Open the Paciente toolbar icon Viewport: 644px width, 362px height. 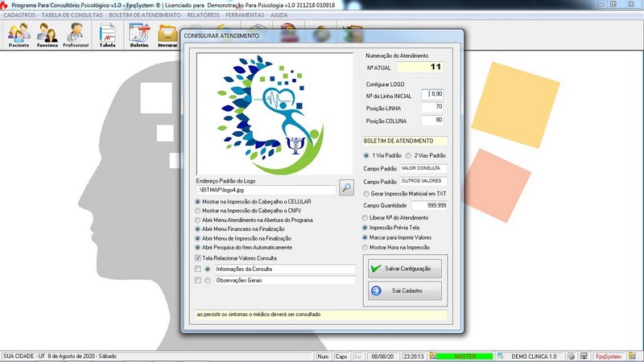pyautogui.click(x=19, y=35)
